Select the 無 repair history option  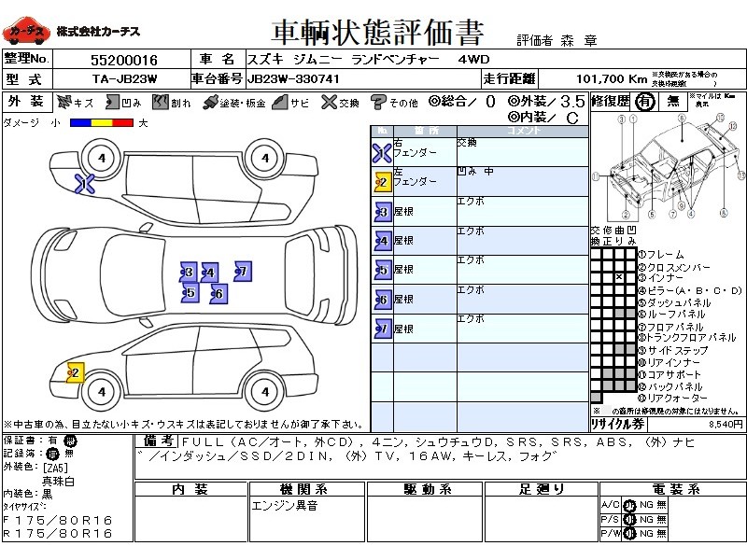pos(672,103)
